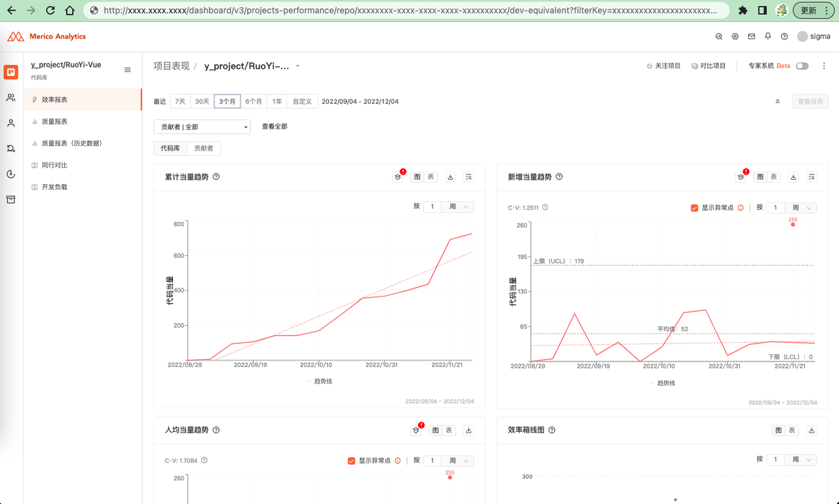Collapse the sidebar with the hamburger icon

click(x=128, y=70)
